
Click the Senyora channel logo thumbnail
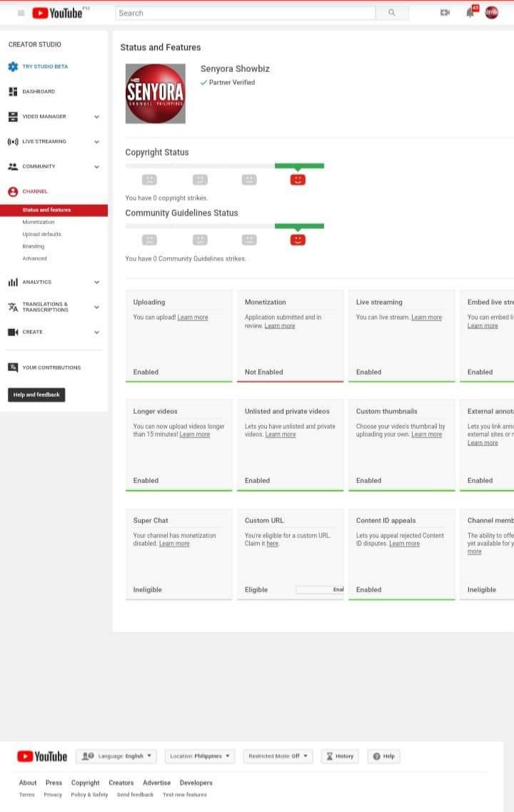click(x=156, y=93)
